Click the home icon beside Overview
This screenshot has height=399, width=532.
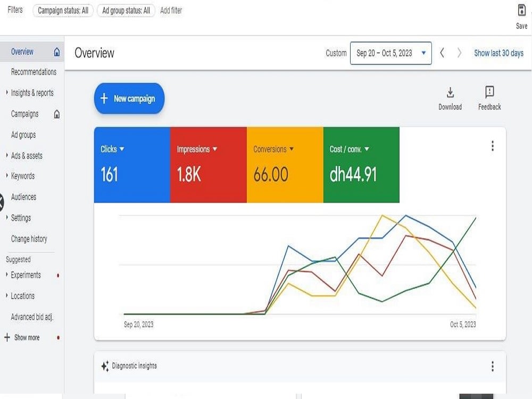(x=57, y=52)
